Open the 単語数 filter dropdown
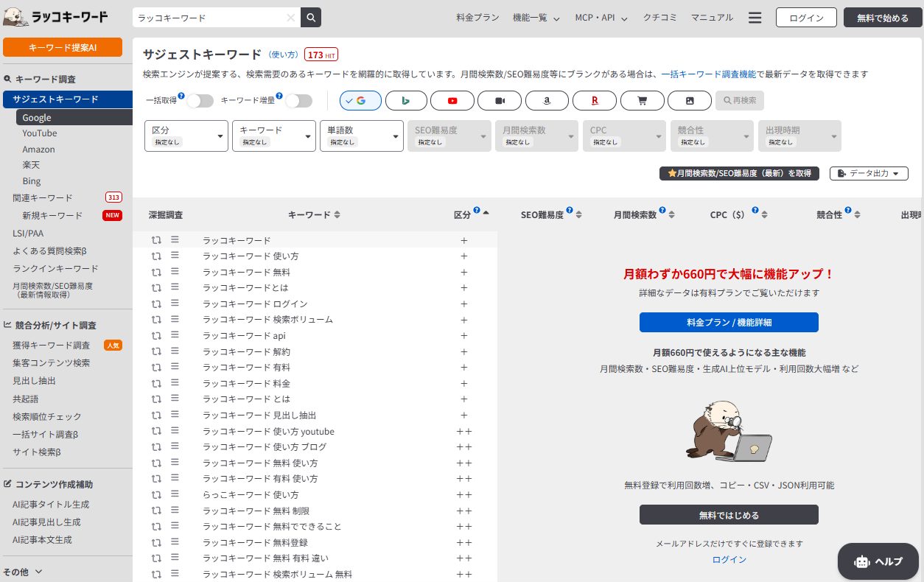This screenshot has width=924, height=582. (x=362, y=136)
